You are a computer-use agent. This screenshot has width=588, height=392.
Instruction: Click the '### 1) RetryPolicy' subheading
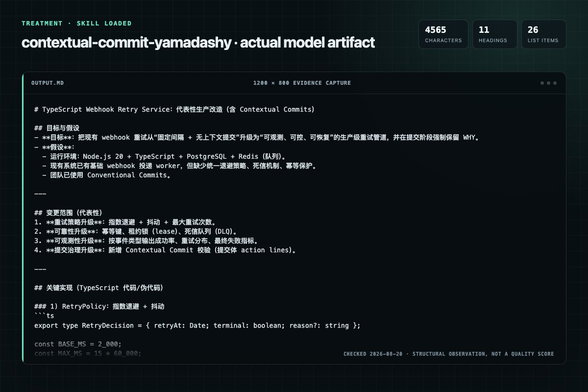tap(99, 306)
